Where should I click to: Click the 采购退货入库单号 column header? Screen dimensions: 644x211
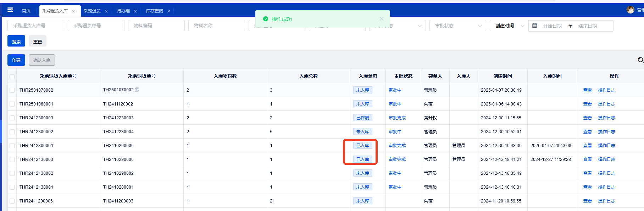point(58,76)
